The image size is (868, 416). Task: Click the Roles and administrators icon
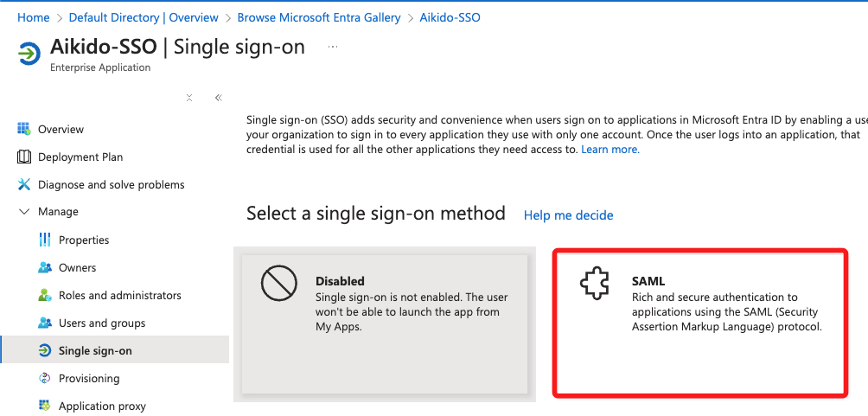pos(45,295)
